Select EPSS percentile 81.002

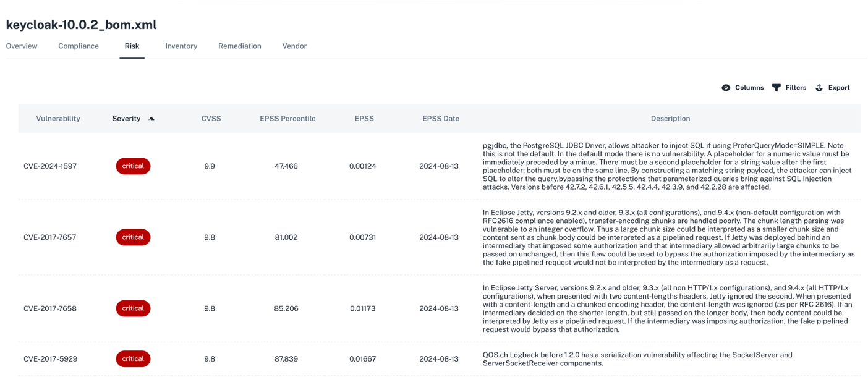[x=286, y=237]
